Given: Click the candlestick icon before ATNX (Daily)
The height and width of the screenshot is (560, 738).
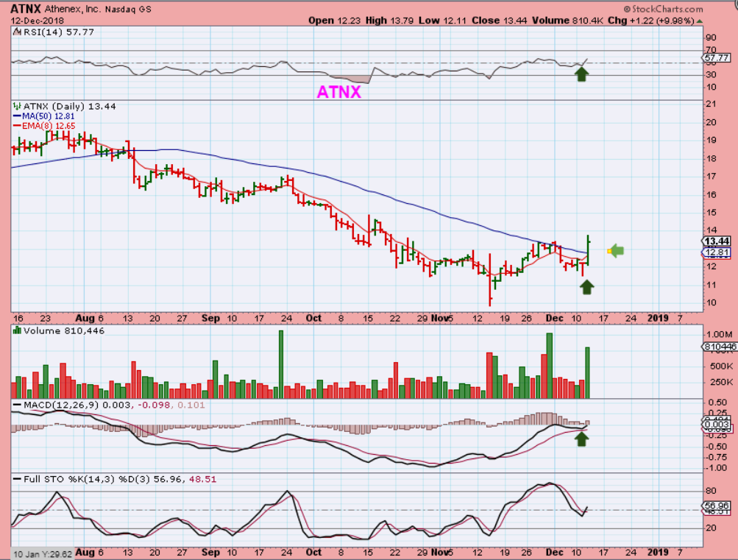Looking at the screenshot, I should click(17, 106).
